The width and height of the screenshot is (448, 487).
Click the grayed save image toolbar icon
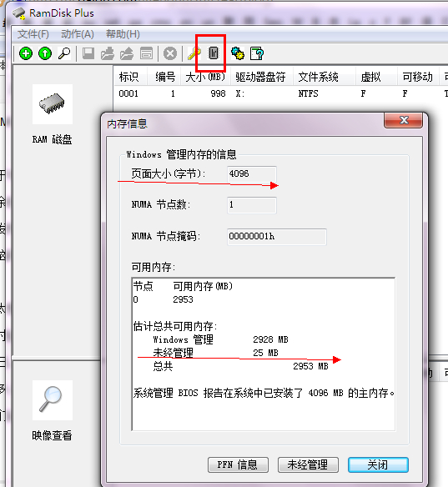pyautogui.click(x=108, y=53)
